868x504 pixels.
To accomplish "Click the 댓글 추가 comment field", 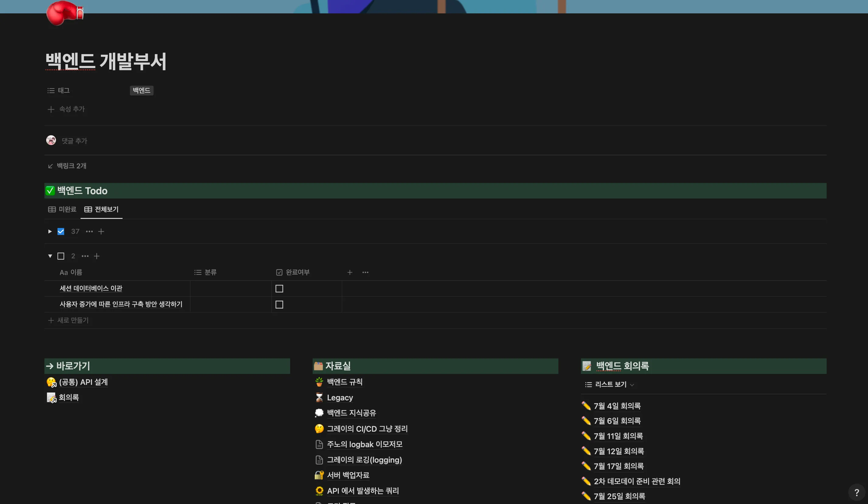I will tap(75, 141).
